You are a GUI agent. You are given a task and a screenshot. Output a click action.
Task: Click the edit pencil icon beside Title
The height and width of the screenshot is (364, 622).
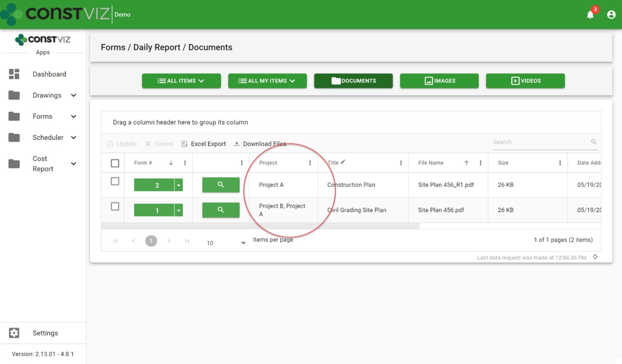pyautogui.click(x=343, y=162)
